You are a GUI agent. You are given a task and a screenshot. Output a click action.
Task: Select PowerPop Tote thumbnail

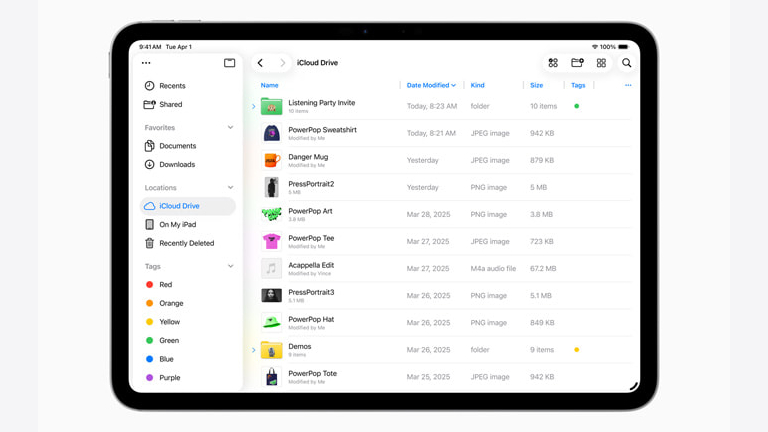pyautogui.click(x=271, y=377)
